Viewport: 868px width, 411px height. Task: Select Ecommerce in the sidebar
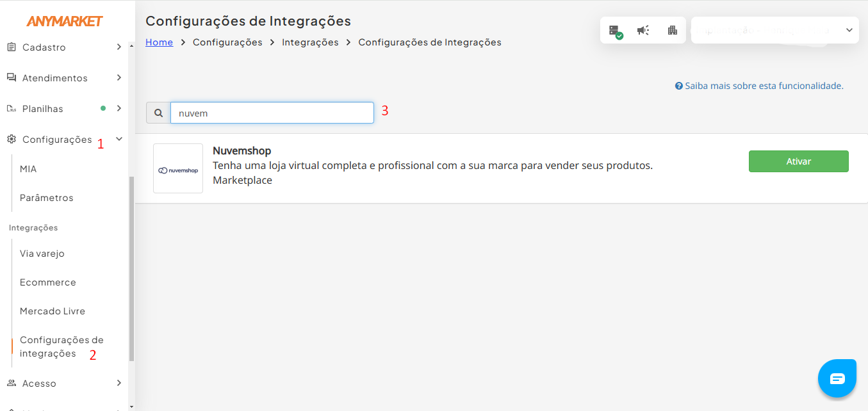[x=48, y=282]
